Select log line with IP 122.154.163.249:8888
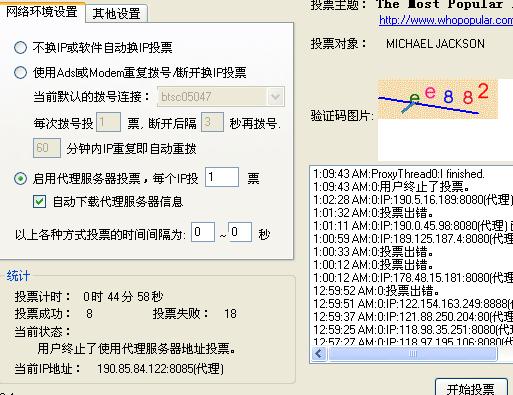This screenshot has width=513, height=395. pyautogui.click(x=413, y=304)
